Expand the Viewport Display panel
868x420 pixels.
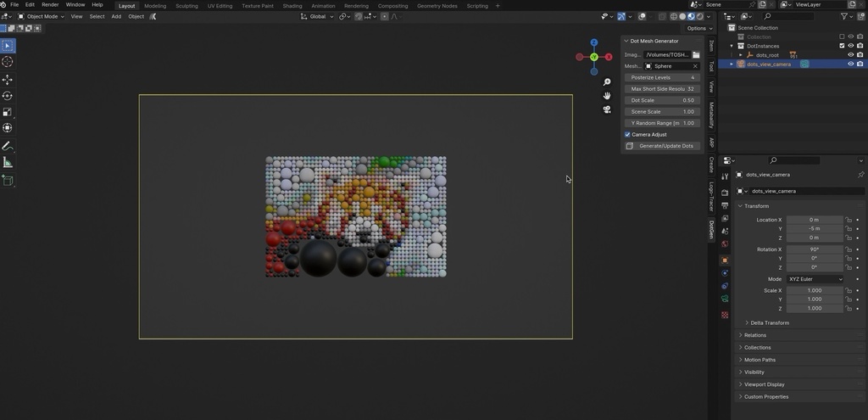[741, 384]
